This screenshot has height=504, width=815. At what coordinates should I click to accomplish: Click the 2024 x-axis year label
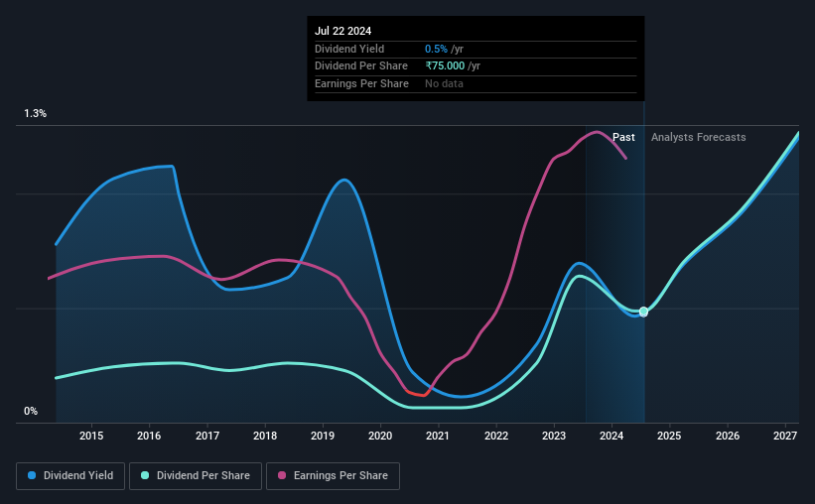pos(611,436)
